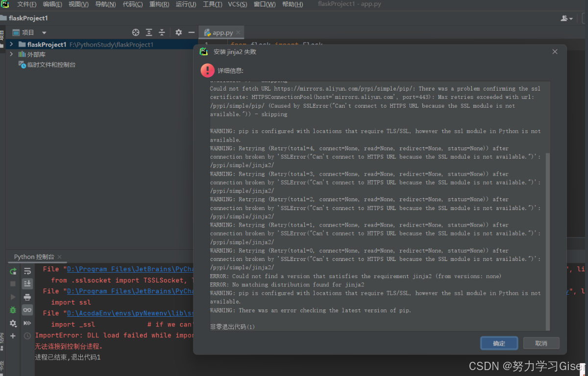Select the Python 控制台 tab

[x=34, y=257]
